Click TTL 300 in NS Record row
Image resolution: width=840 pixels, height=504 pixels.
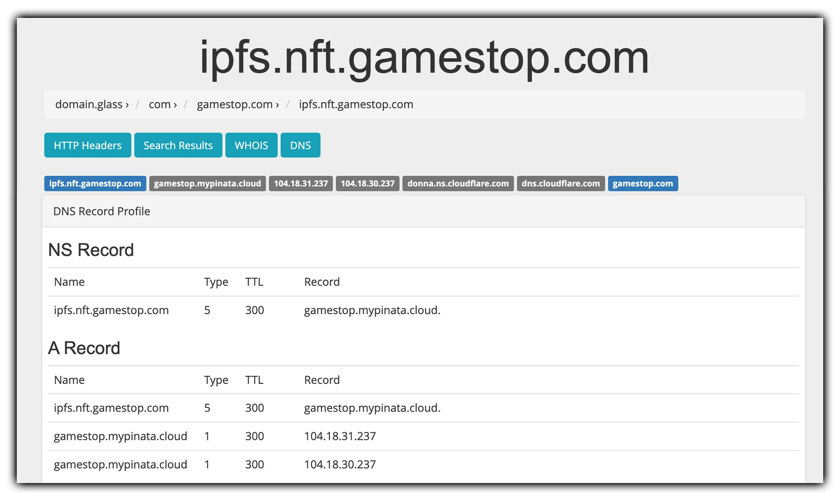click(x=255, y=310)
